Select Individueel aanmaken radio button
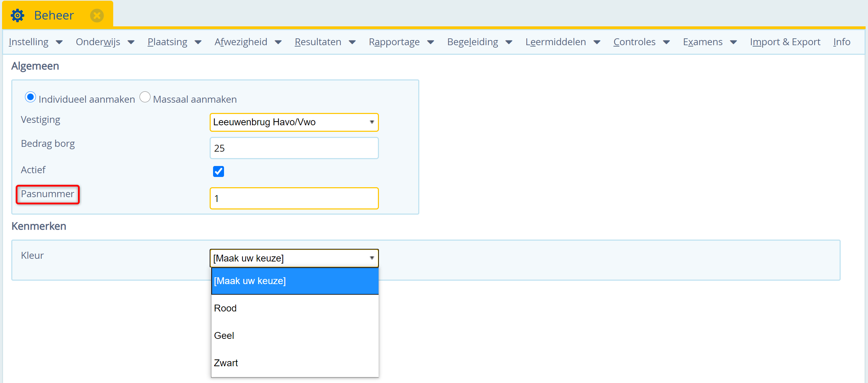Image resolution: width=868 pixels, height=383 pixels. (30, 98)
